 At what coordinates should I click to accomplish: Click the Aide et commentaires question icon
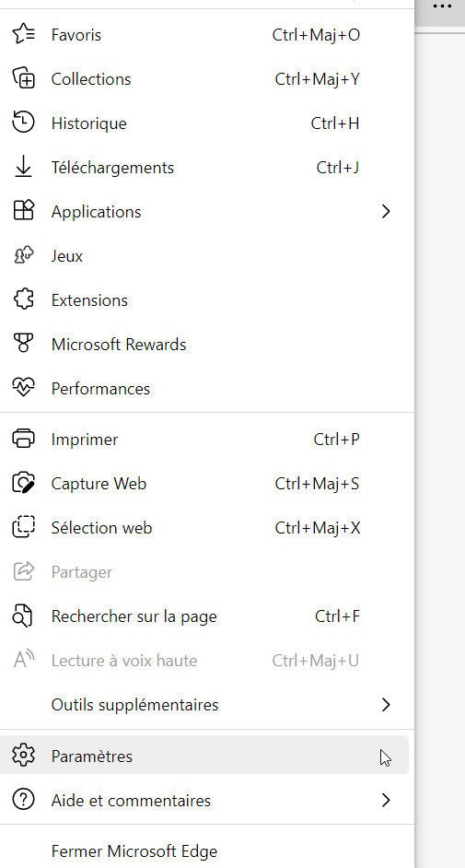tap(23, 800)
